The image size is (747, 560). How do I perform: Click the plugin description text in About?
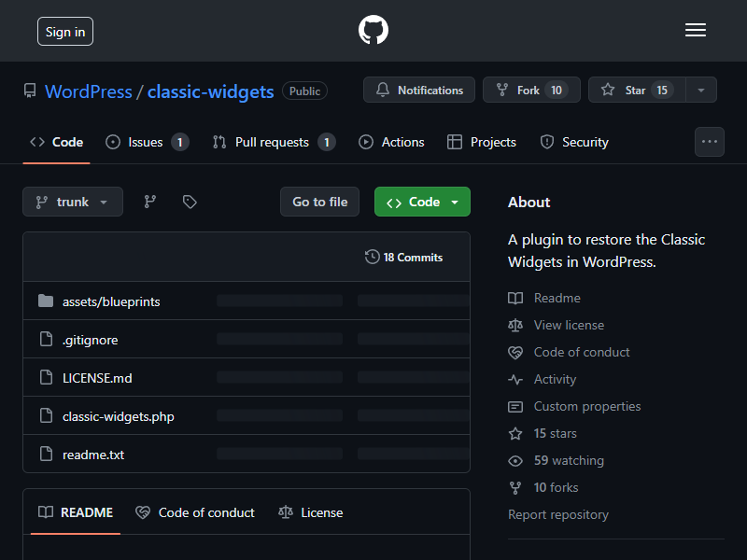pyautogui.click(x=606, y=250)
